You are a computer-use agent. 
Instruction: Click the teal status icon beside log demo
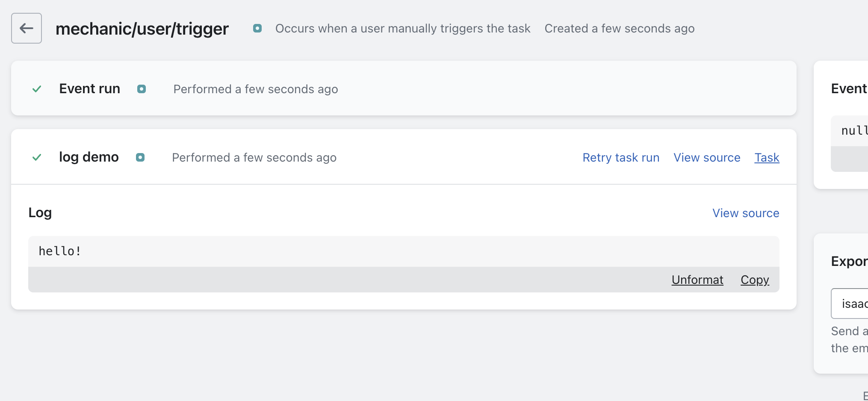coord(140,157)
